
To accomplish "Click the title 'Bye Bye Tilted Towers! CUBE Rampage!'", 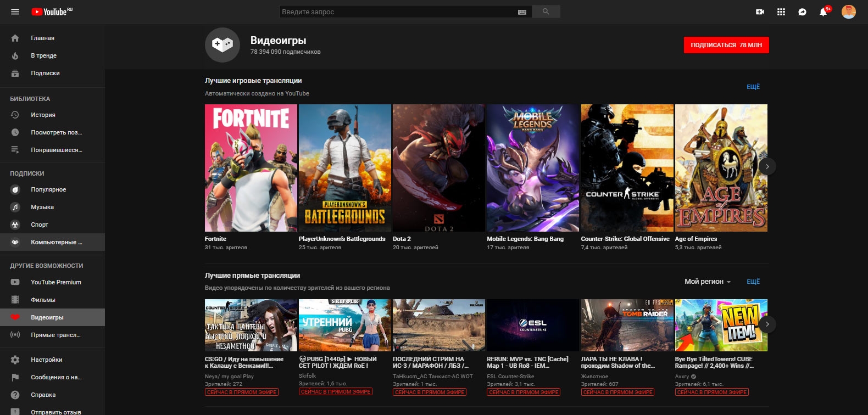I will coord(714,362).
